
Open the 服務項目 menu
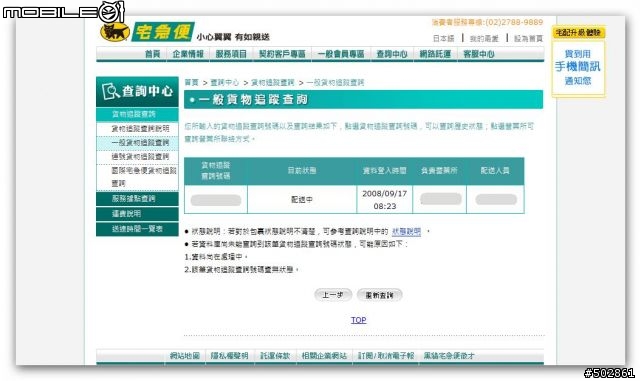tap(231, 54)
